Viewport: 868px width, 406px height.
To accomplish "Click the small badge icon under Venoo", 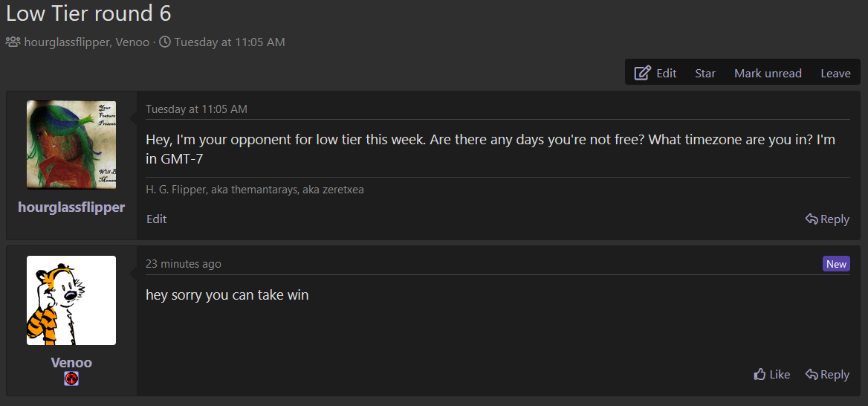I will 71,379.
